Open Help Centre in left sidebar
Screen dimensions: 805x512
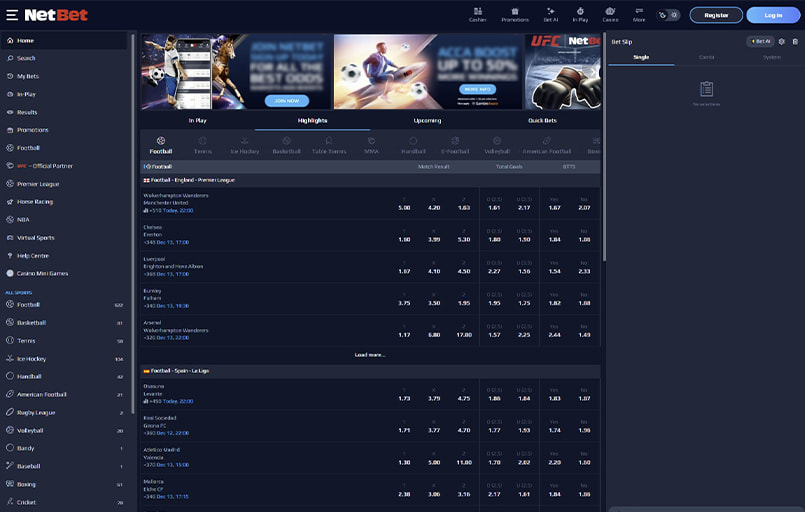[64, 255]
